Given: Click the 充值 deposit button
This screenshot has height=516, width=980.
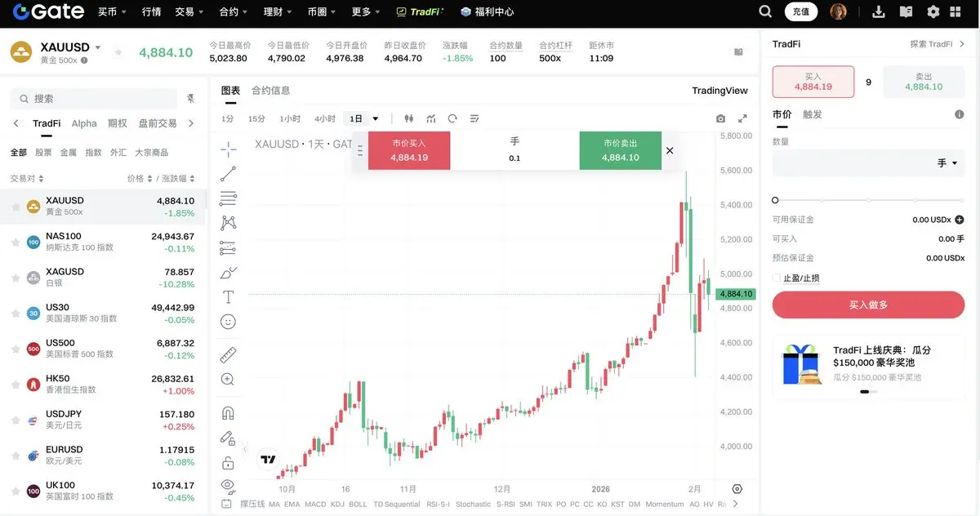Looking at the screenshot, I should tap(801, 11).
